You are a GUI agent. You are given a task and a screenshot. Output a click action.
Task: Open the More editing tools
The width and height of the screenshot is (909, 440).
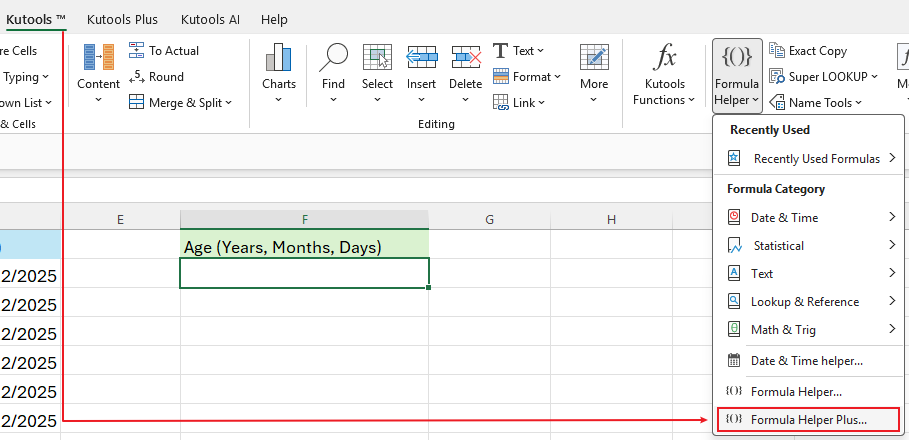pyautogui.click(x=594, y=74)
